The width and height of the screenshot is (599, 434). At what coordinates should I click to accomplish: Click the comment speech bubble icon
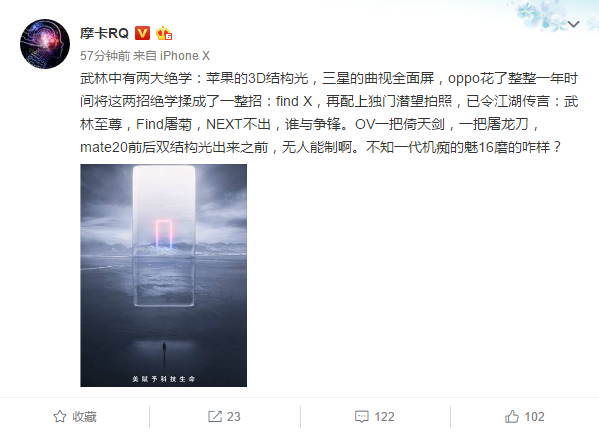tap(361, 416)
